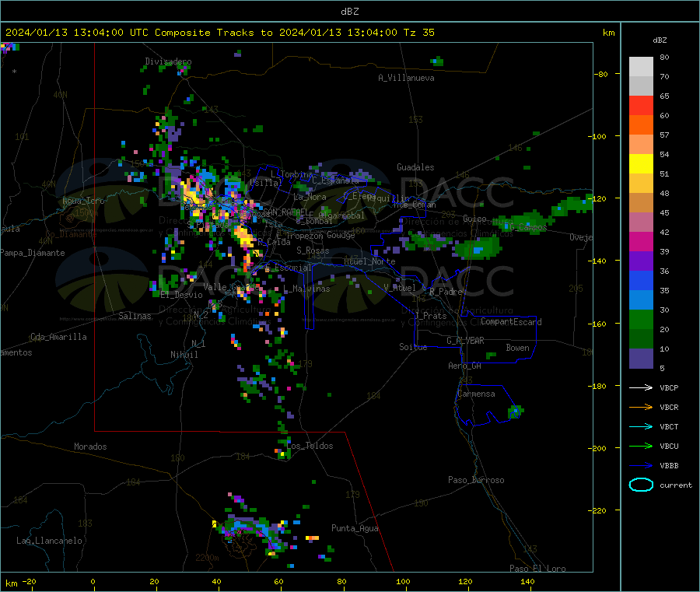Click the dBZ title at the top
700x592 pixels.
(349, 12)
